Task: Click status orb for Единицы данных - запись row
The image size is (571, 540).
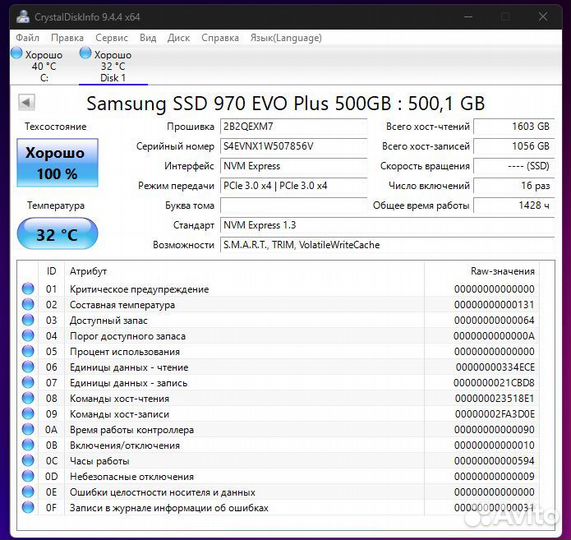Action: coord(28,383)
